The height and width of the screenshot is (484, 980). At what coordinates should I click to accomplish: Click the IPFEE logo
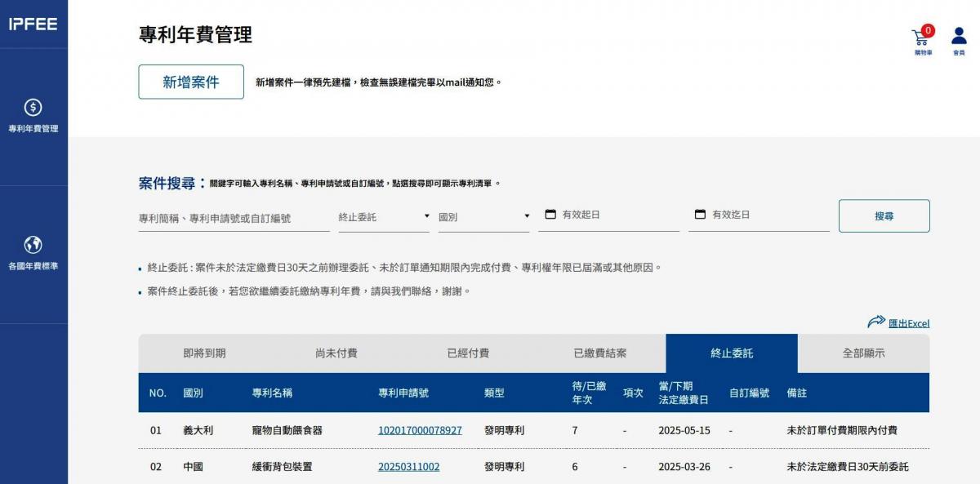pos(33,24)
